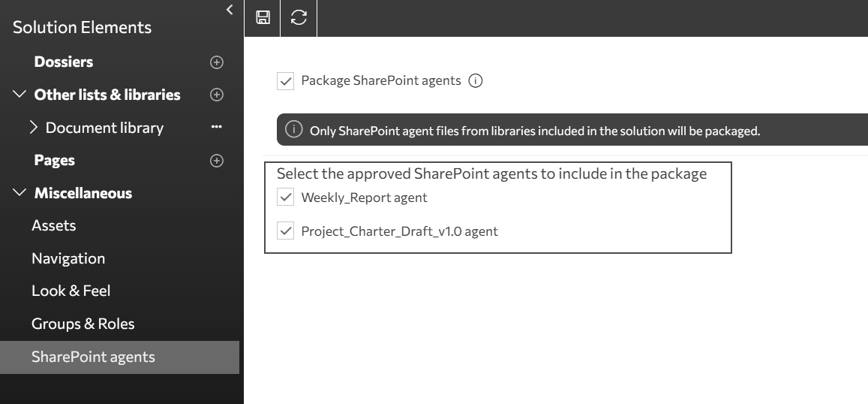The width and height of the screenshot is (868, 404).
Task: Add a new Page with the plus icon
Action: tap(217, 161)
